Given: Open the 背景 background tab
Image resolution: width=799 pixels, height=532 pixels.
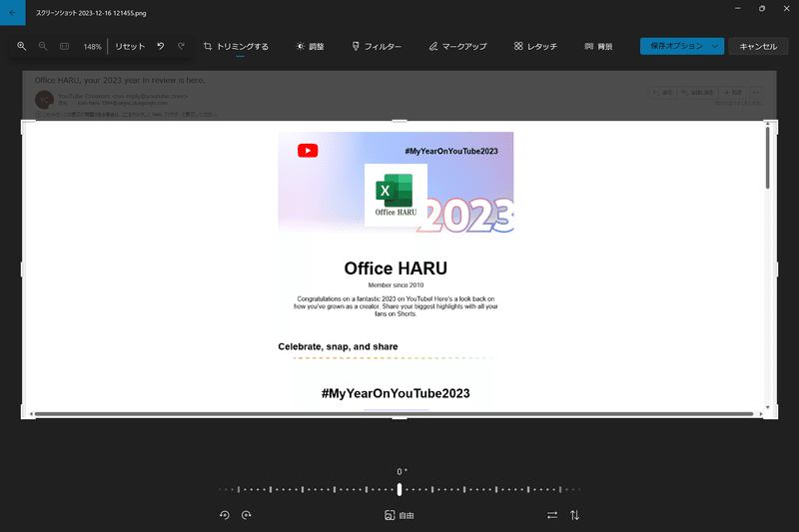Looking at the screenshot, I should point(598,46).
